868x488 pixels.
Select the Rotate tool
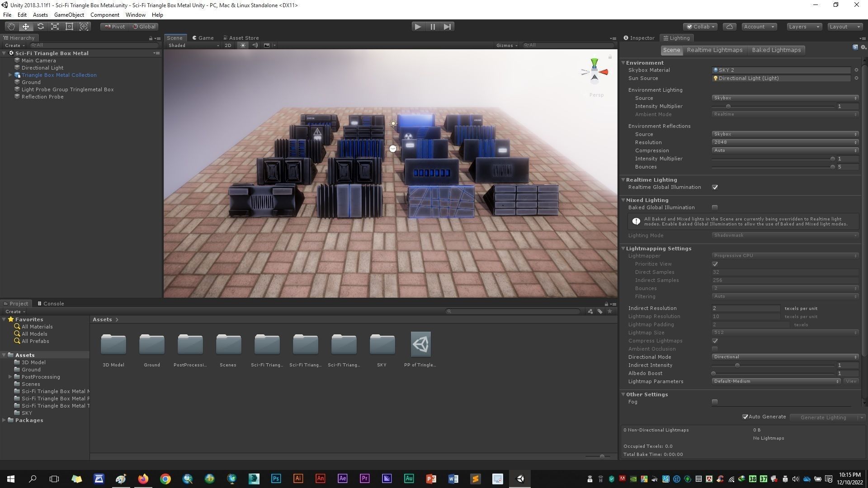pos(40,27)
